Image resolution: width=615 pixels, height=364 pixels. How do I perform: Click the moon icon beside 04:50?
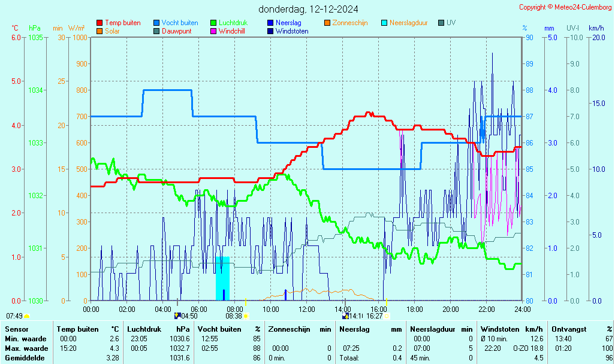(x=177, y=316)
